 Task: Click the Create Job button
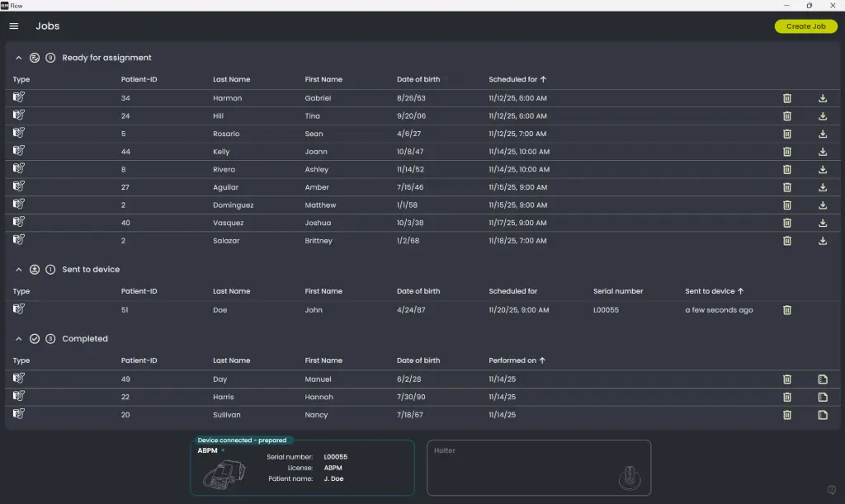[805, 26]
